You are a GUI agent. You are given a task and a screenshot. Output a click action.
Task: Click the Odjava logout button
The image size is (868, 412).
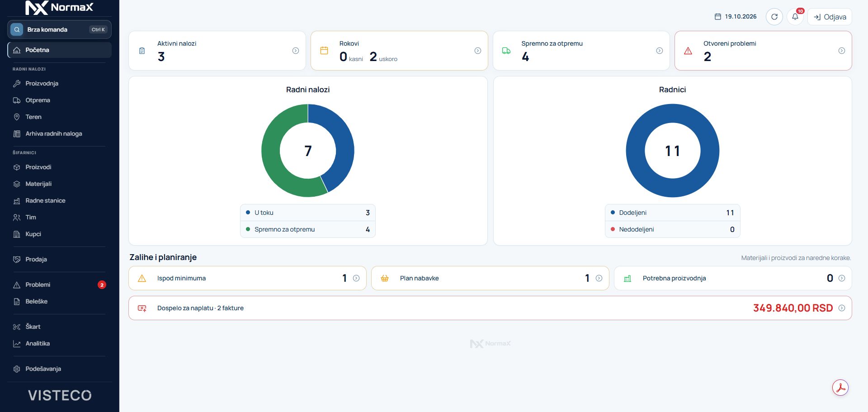coord(830,17)
